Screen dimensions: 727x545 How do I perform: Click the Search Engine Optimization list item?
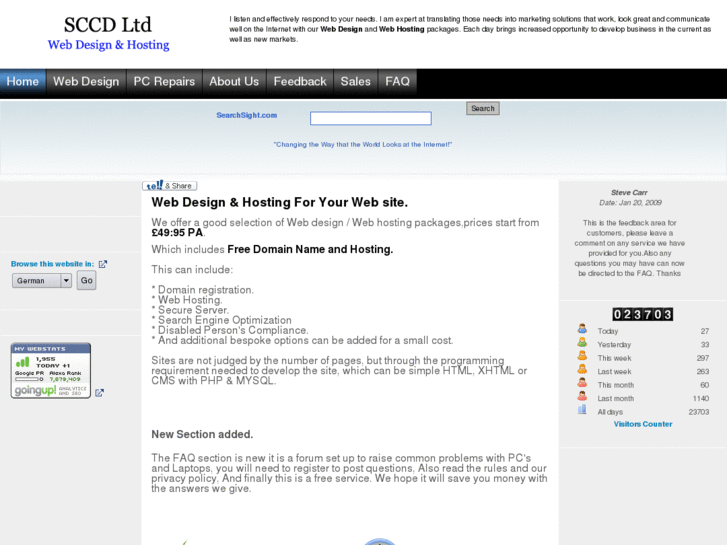pos(224,320)
